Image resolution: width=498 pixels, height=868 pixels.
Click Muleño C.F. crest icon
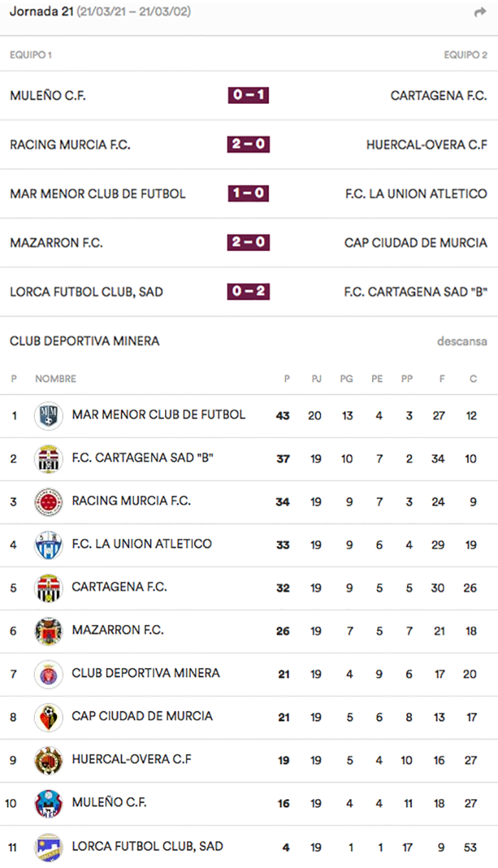click(x=48, y=803)
